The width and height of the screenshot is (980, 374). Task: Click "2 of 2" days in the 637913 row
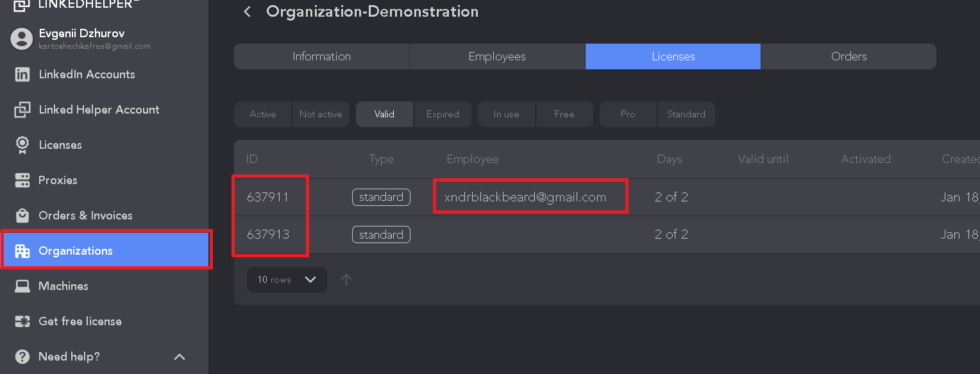[x=672, y=235]
